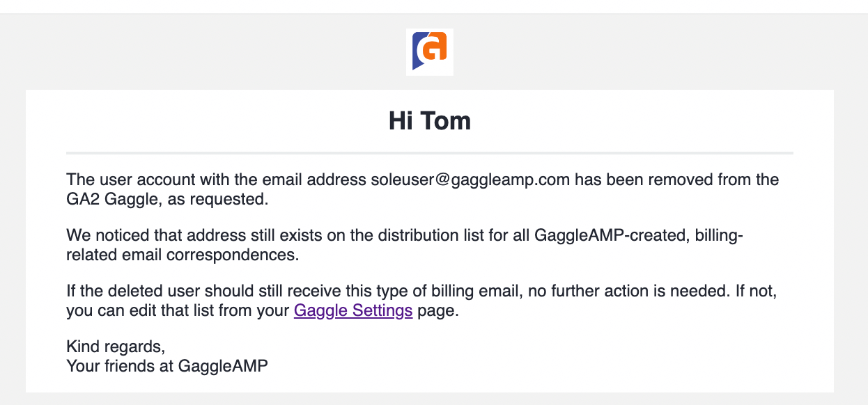Click the GaggleAMP logo at top
This screenshot has height=405, width=868.
coord(430,52)
